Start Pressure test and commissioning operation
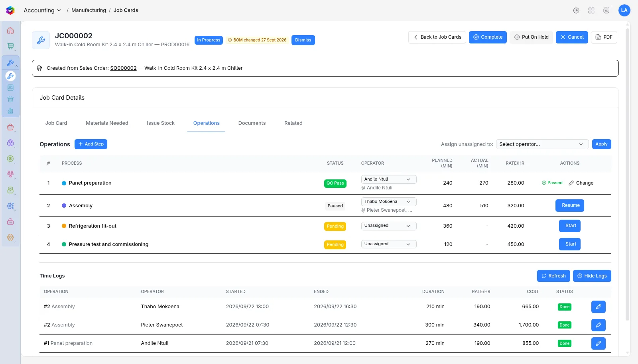Screen dimensions: 638x364 [570, 244]
